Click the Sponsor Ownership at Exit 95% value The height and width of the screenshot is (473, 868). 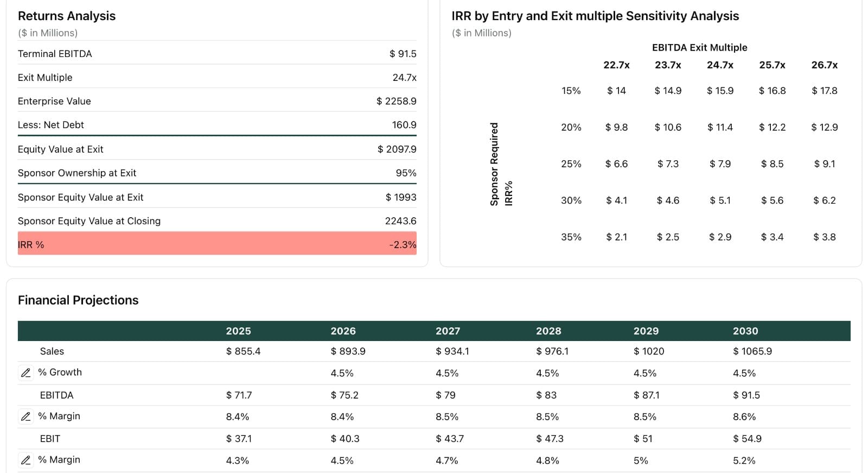[x=408, y=173]
